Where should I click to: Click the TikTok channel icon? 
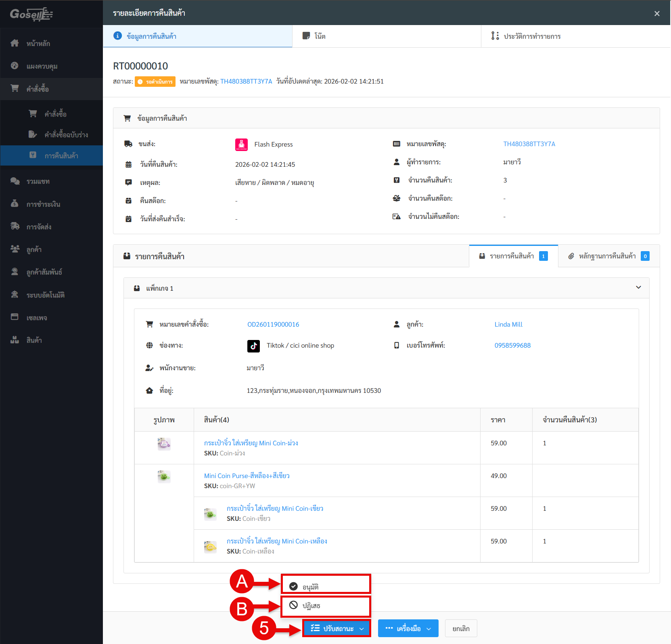253,346
